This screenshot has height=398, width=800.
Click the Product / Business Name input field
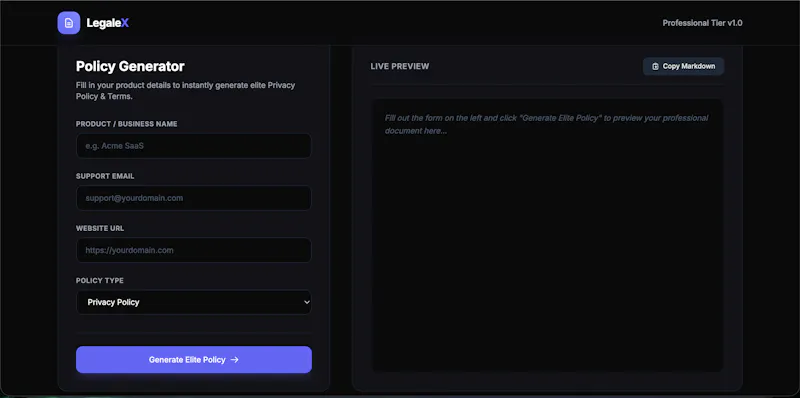tap(194, 146)
